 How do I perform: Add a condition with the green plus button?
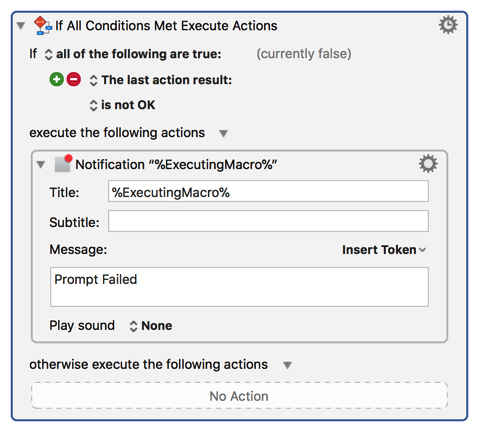click(57, 80)
